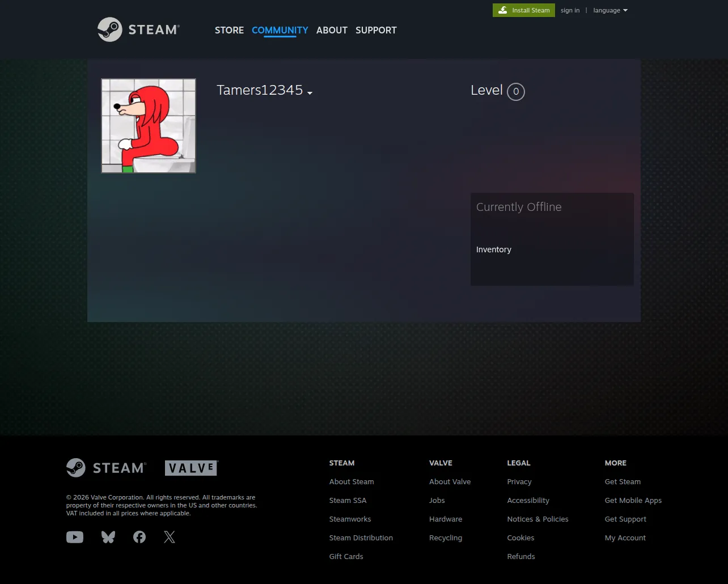This screenshot has width=728, height=584.
Task: Open Steamworks footer link
Action: click(350, 519)
